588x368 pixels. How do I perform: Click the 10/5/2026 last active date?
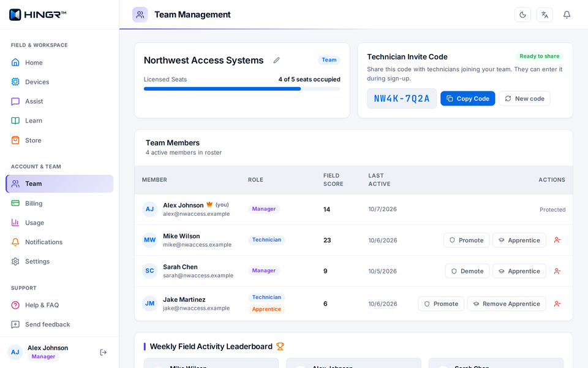pos(382,270)
